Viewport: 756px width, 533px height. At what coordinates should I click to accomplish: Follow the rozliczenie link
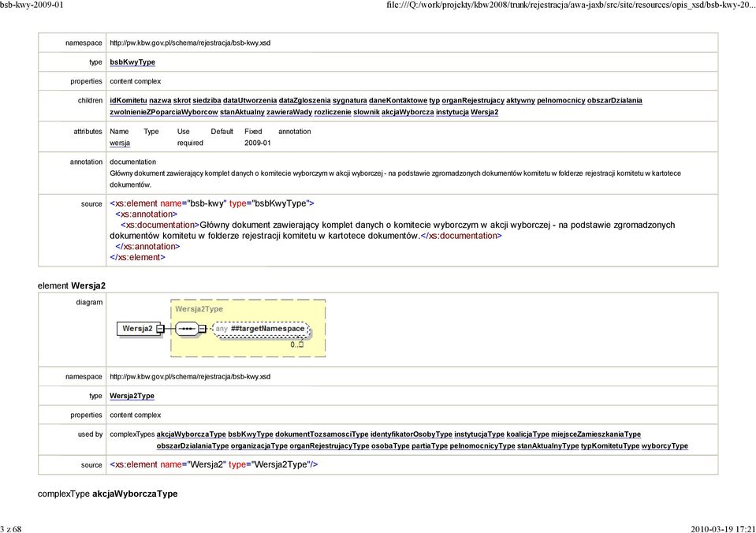click(x=333, y=112)
